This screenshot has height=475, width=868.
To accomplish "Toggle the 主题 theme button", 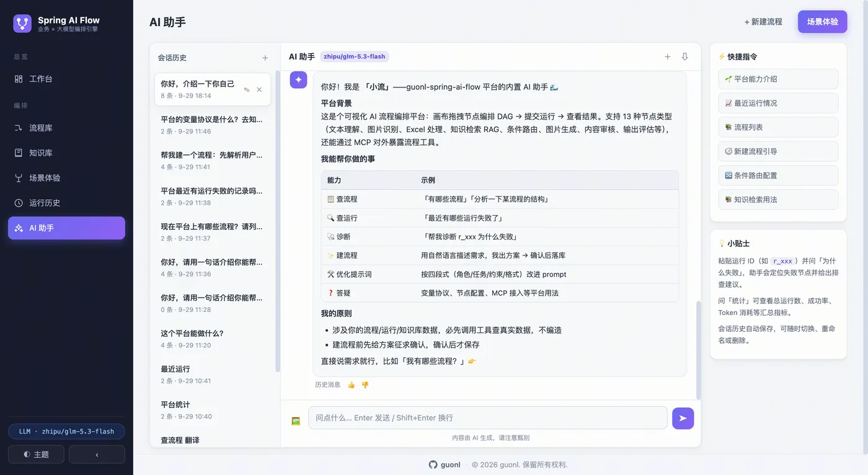I will coord(36,455).
